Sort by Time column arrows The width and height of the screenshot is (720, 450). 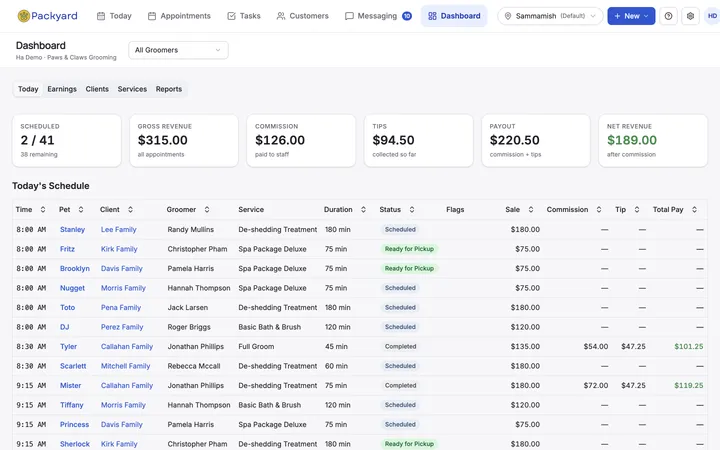coord(43,209)
